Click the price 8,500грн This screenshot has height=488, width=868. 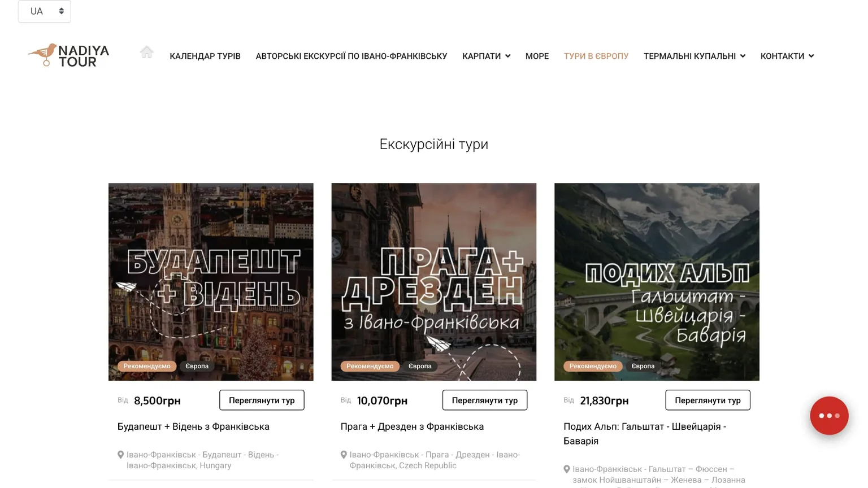(157, 400)
